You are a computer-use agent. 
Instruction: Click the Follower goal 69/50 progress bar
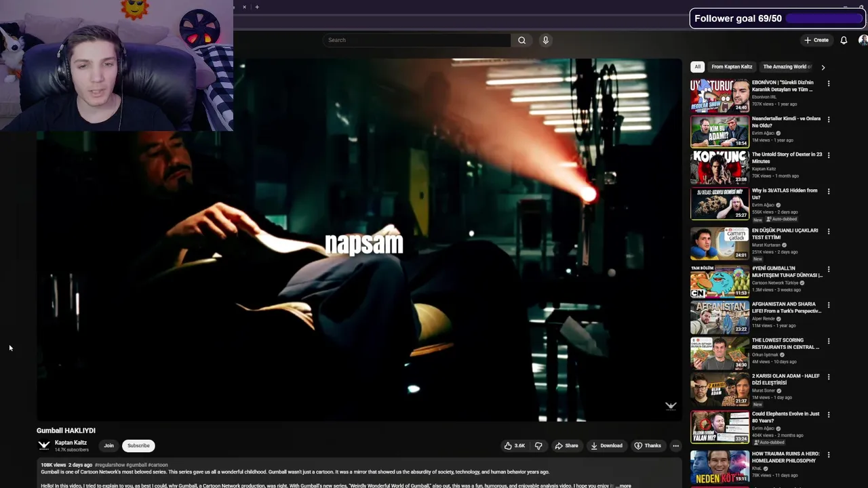coord(824,19)
